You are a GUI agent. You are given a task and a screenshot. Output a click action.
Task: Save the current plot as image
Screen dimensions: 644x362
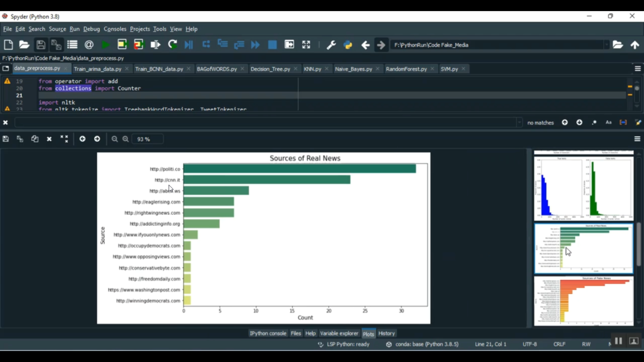[x=6, y=139]
